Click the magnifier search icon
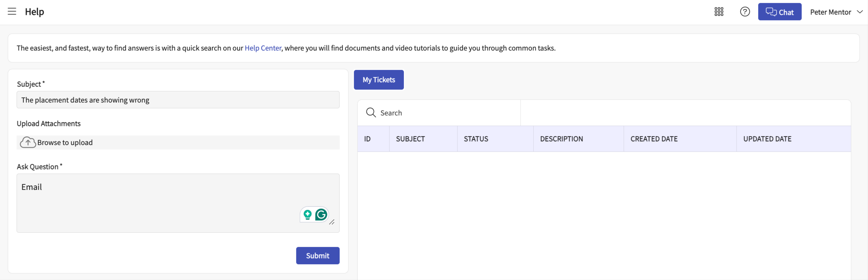The image size is (868, 280). pos(371,112)
